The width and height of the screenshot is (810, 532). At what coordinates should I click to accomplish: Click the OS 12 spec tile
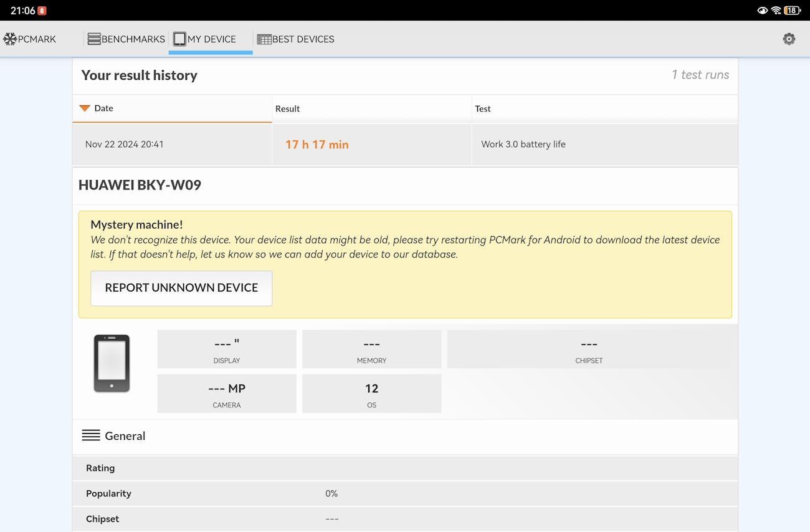pyautogui.click(x=371, y=393)
